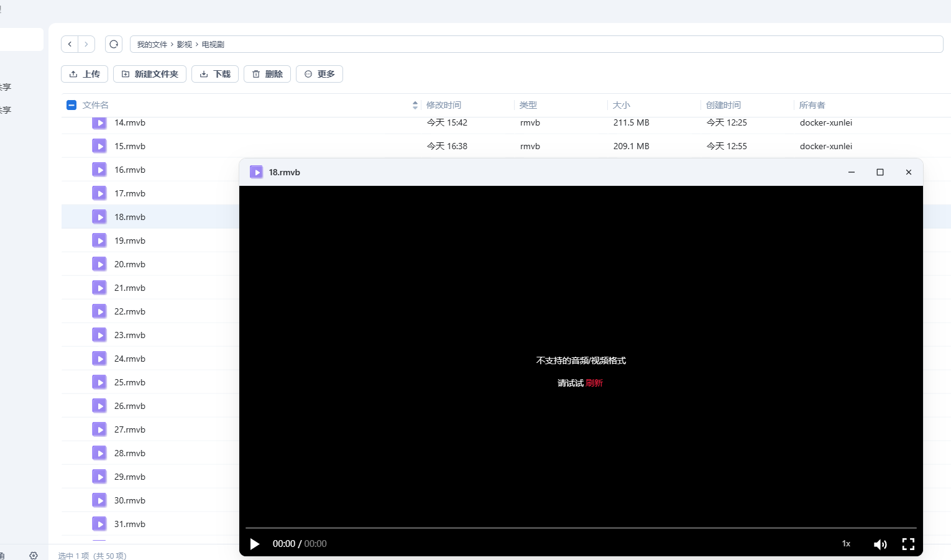The width and height of the screenshot is (951, 560).
Task: Select file name 19.rmvb
Action: click(130, 241)
